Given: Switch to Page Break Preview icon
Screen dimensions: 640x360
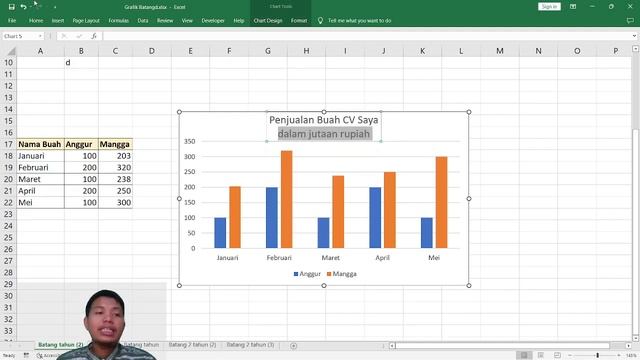Looking at the screenshot, I should [x=557, y=355].
